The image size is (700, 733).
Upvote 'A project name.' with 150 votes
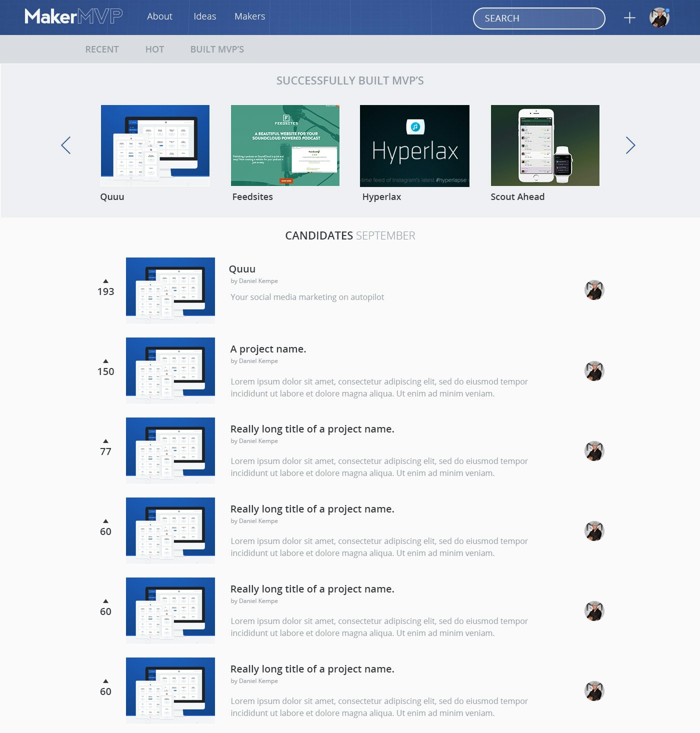[x=105, y=361]
